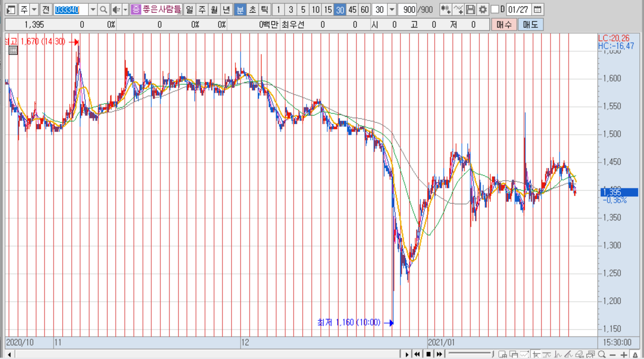Select tick chart 틱

[x=265, y=9]
